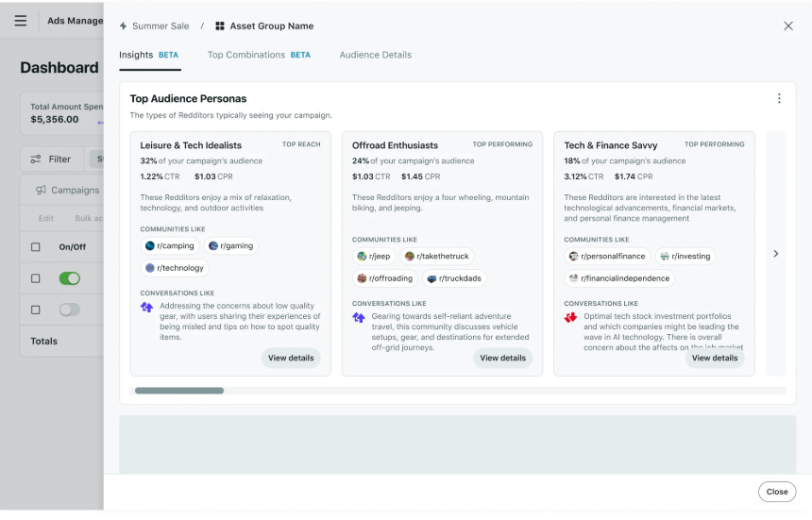
Task: Open the r/camping community chip
Action: coord(170,245)
